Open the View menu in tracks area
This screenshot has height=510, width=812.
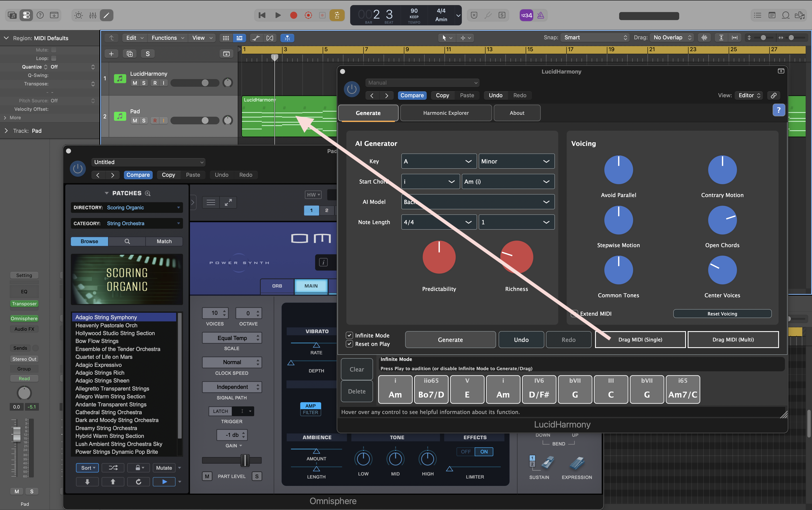point(202,38)
